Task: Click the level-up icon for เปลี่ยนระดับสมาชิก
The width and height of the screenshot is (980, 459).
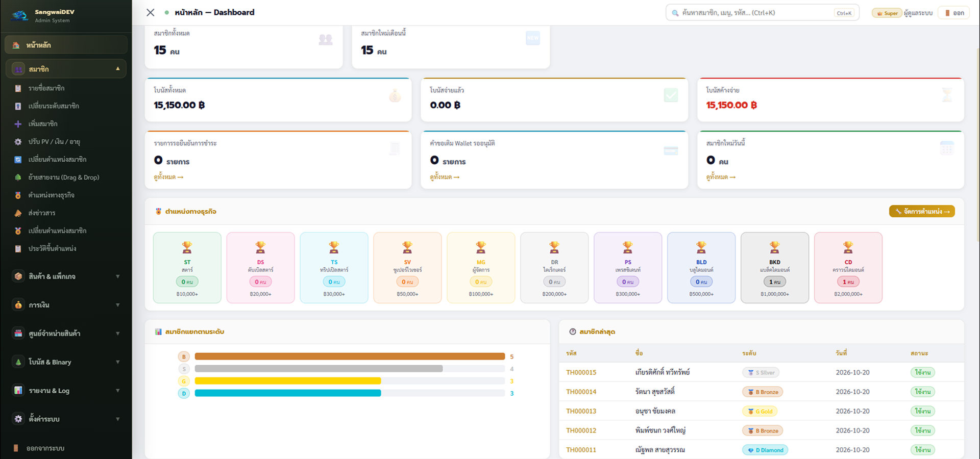Action: [x=18, y=106]
